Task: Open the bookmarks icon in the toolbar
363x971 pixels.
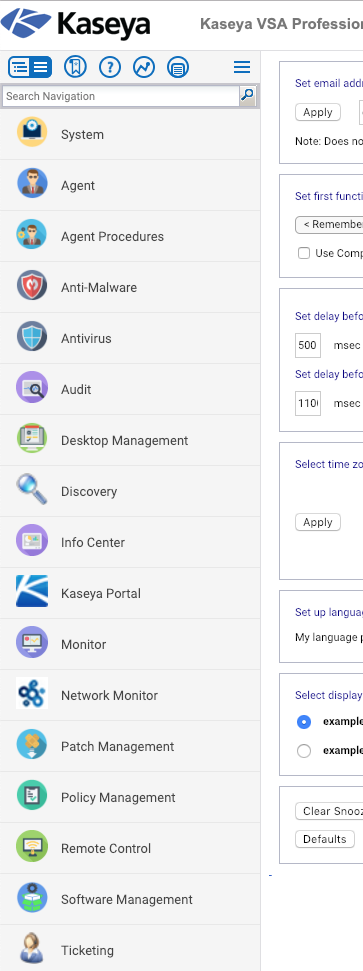Action: [x=76, y=67]
